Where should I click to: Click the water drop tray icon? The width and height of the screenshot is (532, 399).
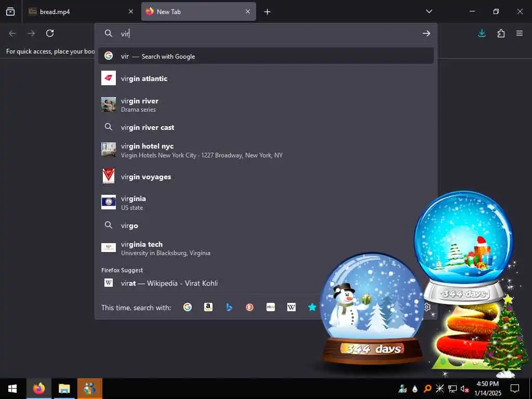(x=415, y=389)
